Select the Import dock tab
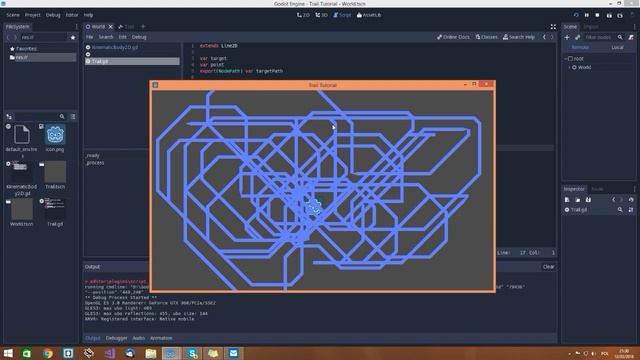The width and height of the screenshot is (640, 360). coord(591,27)
